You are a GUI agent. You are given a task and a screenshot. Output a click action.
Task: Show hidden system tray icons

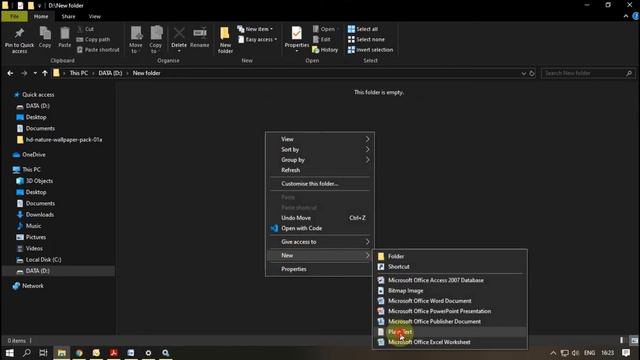click(553, 353)
